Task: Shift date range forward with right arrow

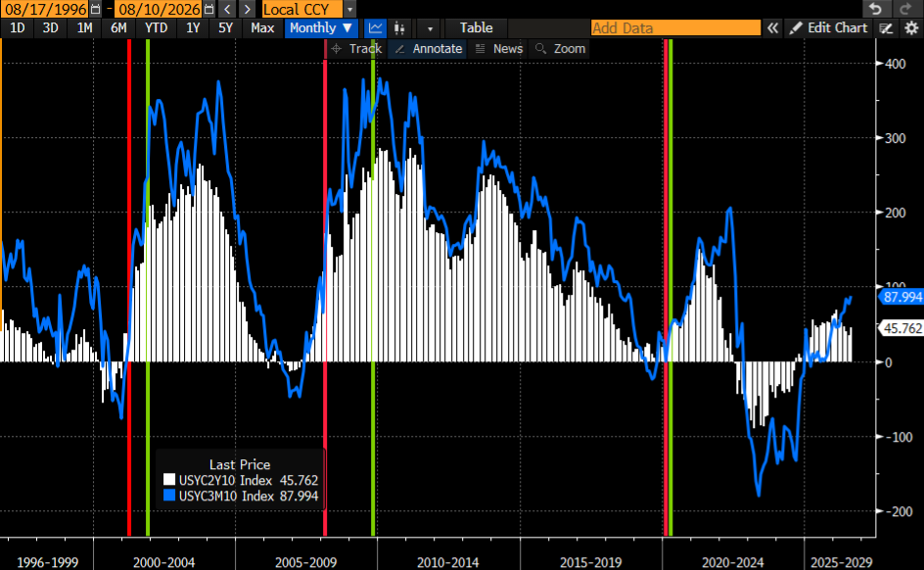Action: pos(248,10)
